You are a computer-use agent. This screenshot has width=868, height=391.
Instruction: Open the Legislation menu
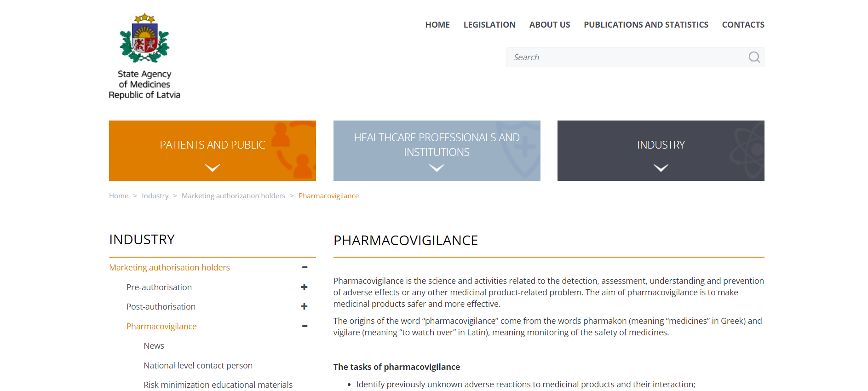[489, 25]
